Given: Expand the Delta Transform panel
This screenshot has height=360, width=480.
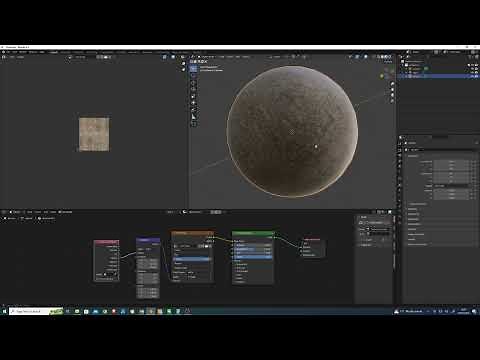Looking at the screenshot, I should click(x=417, y=204).
